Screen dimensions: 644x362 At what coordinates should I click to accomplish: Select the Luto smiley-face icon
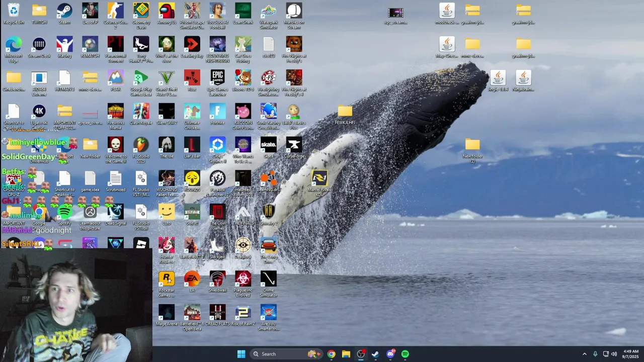[x=167, y=215]
